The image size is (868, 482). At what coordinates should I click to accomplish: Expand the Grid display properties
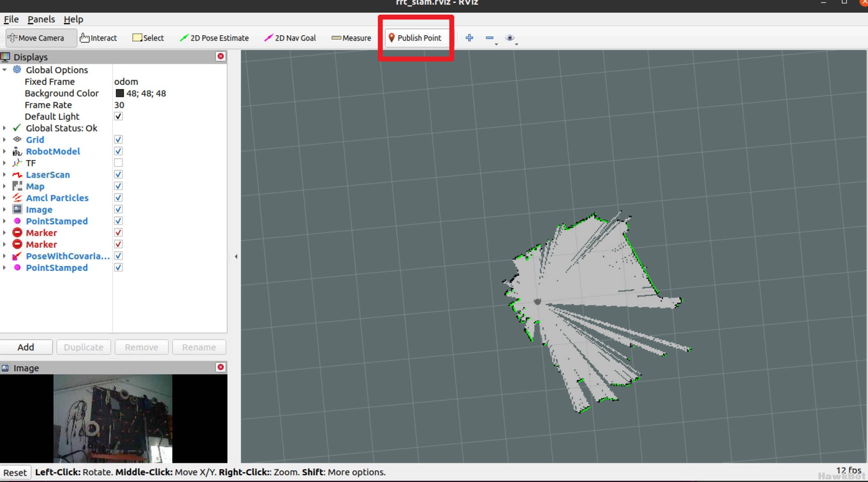pos(4,140)
